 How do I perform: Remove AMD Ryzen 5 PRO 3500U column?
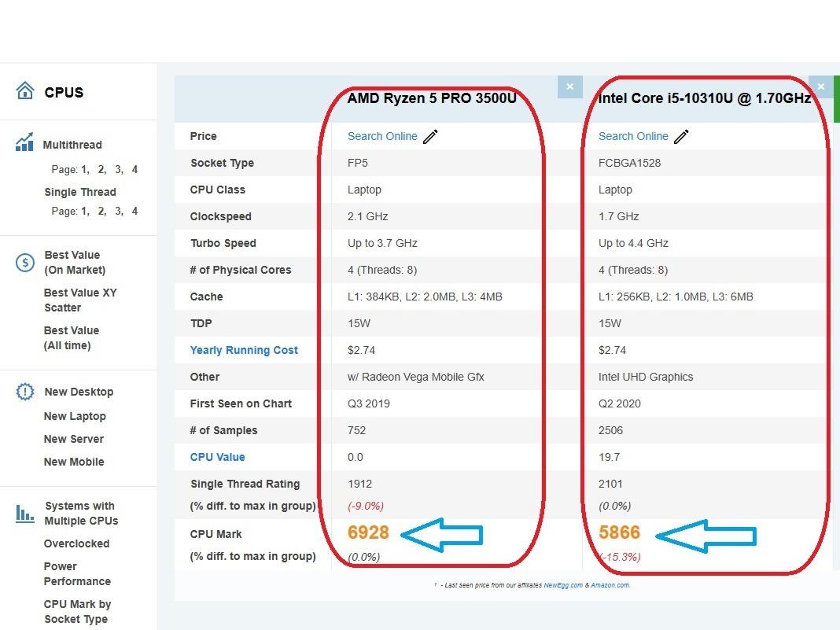tap(569, 87)
